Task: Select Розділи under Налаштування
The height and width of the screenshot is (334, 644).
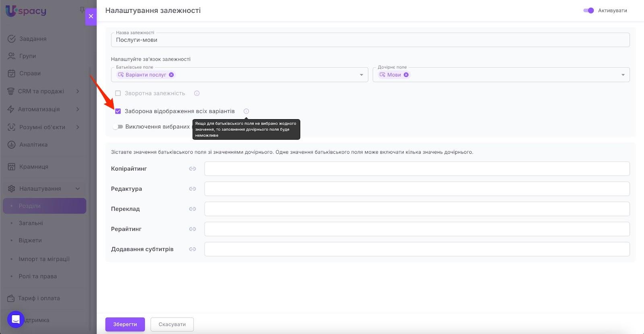Action: pos(45,206)
